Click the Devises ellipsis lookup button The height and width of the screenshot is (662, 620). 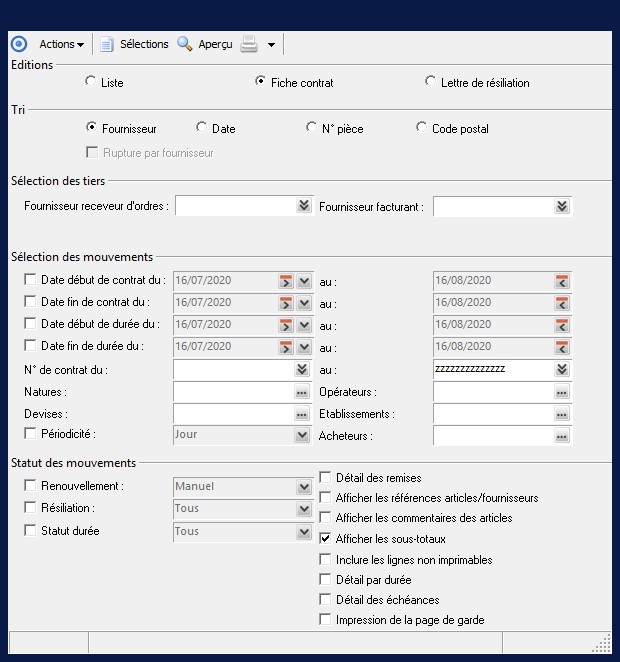302,414
